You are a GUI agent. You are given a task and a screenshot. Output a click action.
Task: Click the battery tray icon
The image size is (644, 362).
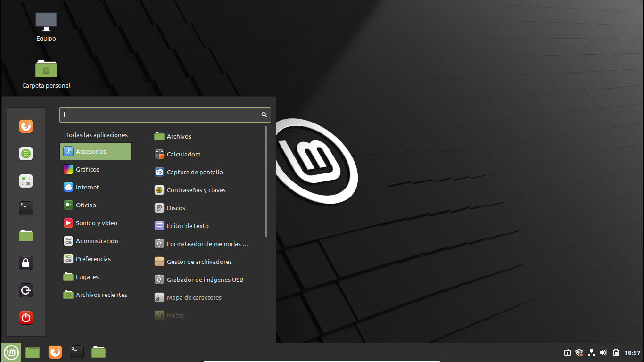click(616, 353)
